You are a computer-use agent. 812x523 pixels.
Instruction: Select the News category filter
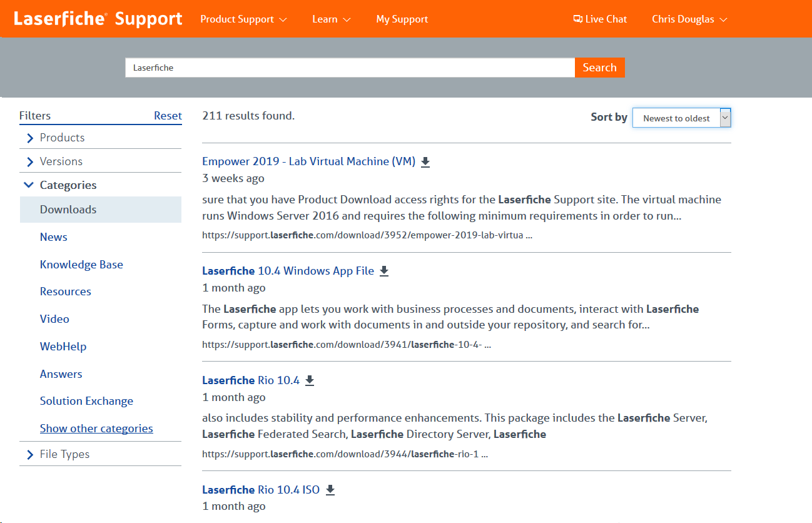[x=54, y=237]
